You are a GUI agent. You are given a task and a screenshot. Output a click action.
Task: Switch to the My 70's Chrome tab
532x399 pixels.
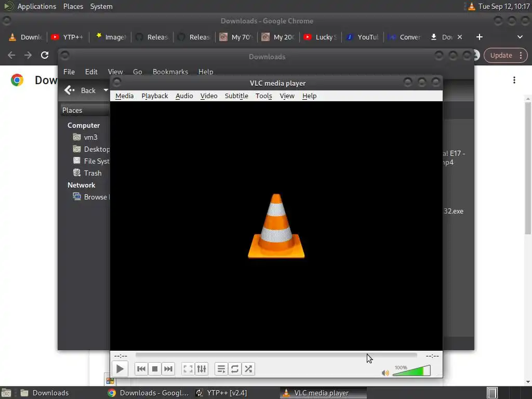click(x=236, y=37)
